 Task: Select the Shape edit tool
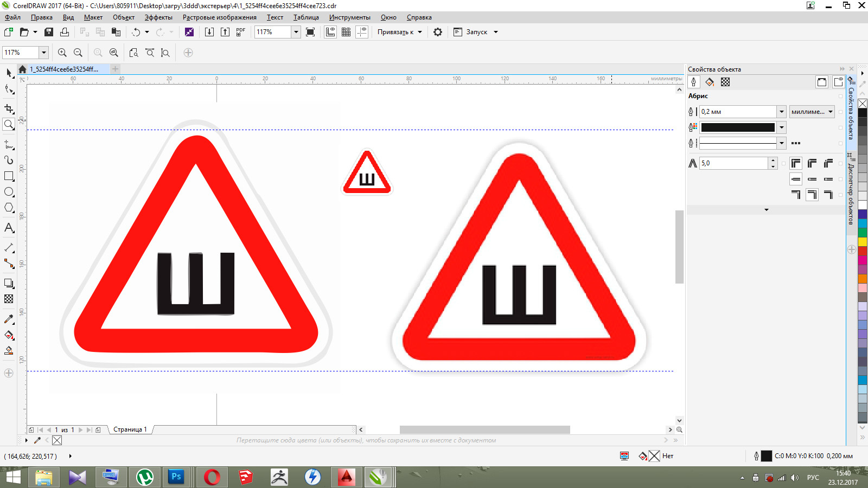click(x=9, y=89)
